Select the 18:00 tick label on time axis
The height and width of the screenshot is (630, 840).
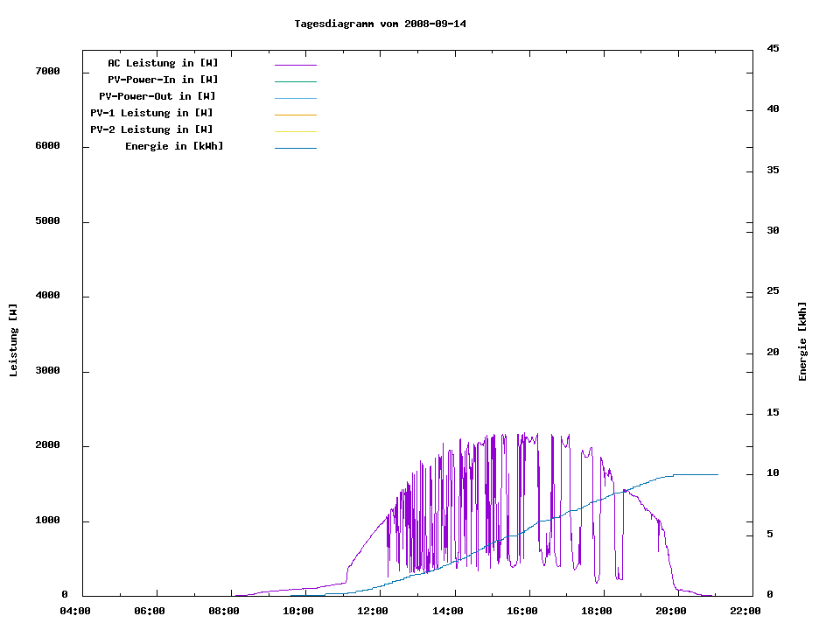pyautogui.click(x=598, y=611)
